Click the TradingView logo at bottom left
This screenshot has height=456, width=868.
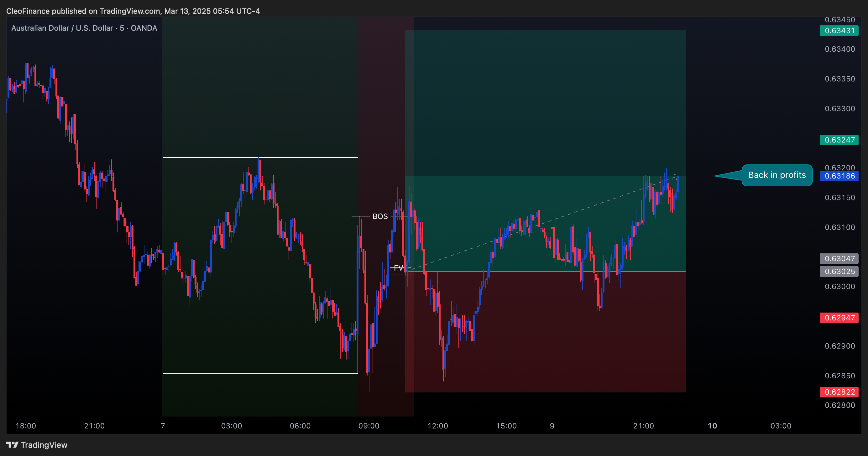[37, 445]
